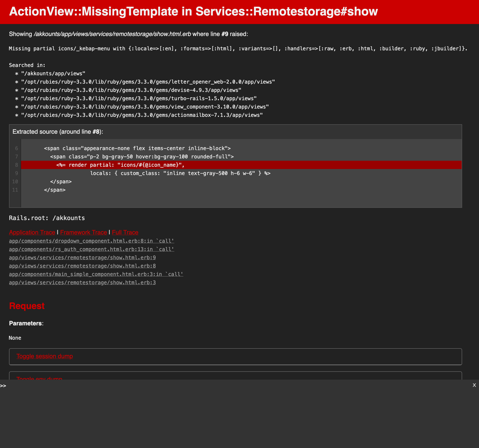Open main_simple_component.html.erb:3 trace link

tap(96, 274)
